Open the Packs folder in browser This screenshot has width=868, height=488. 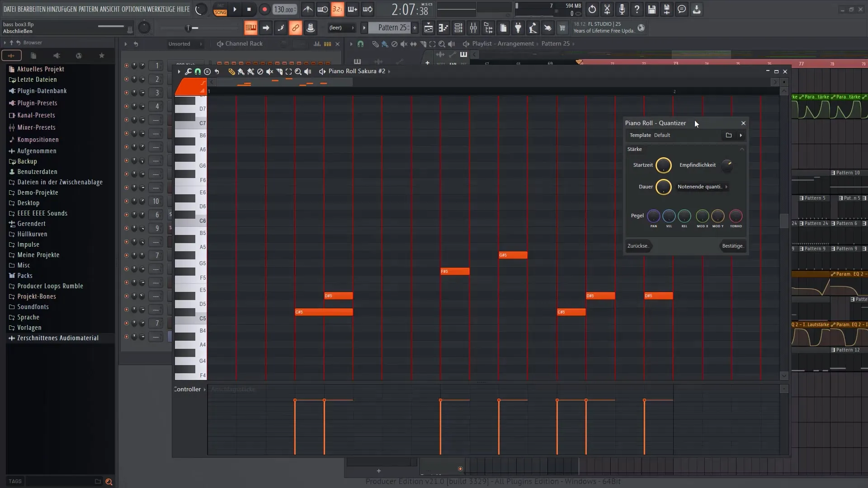click(x=24, y=276)
